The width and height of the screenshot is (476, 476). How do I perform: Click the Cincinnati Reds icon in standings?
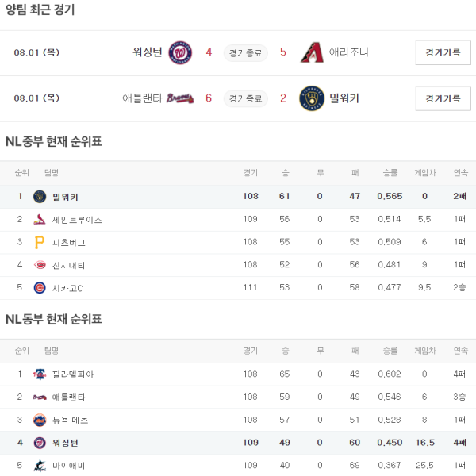(x=40, y=265)
